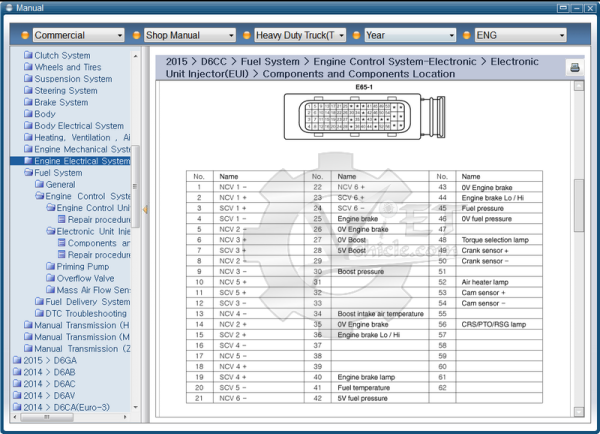This screenshot has width=600, height=434.
Task: Click the Brake System folder icon
Action: tap(28, 102)
